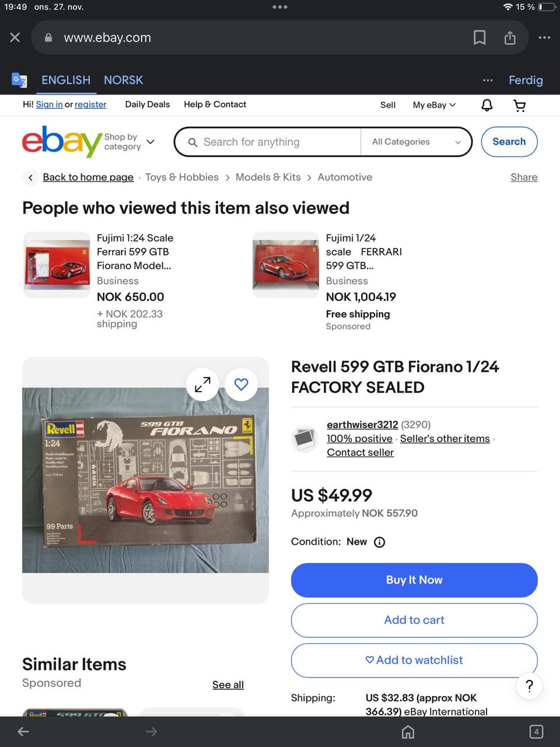The image size is (560, 747).
Task: Expand the product image fullscreen
Action: pyautogui.click(x=202, y=385)
